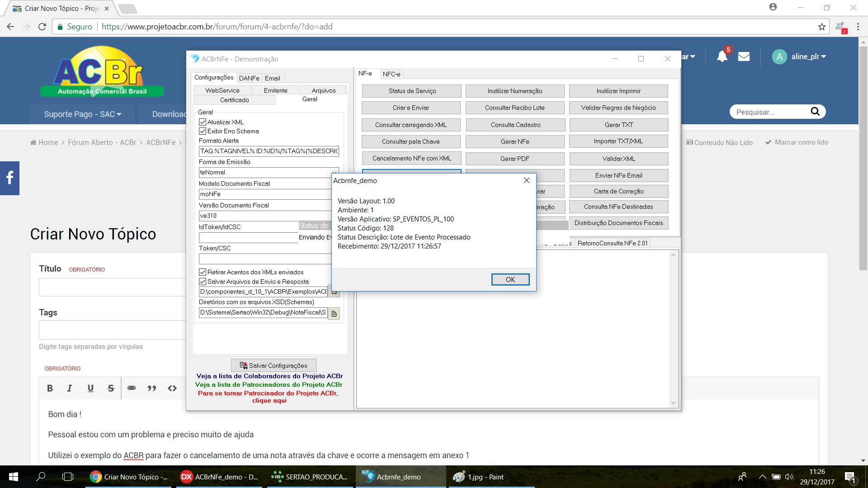Go back in browser history
868x488 pixels.
10,27
